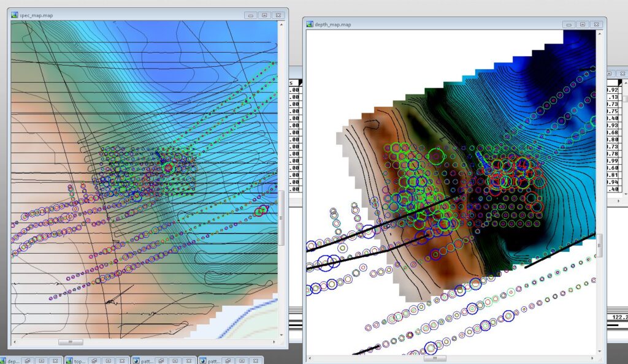The width and height of the screenshot is (628, 364).
Task: Maximize the spec_map.map window
Action: (x=264, y=15)
